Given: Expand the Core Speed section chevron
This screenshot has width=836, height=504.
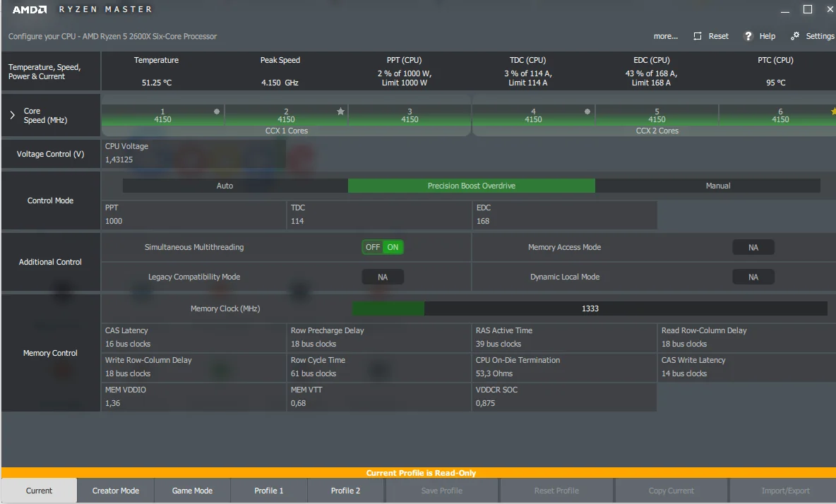Looking at the screenshot, I should coord(12,115).
